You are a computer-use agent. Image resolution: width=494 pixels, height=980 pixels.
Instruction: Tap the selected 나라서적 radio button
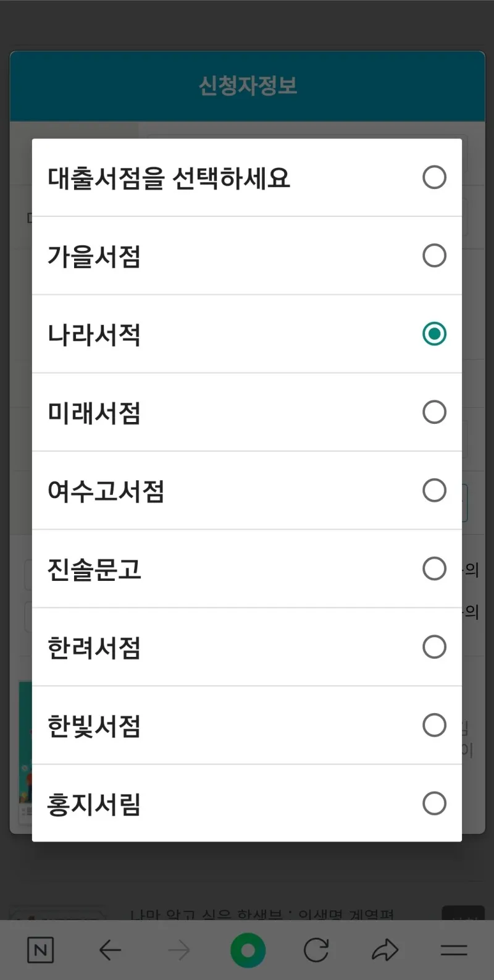pos(434,334)
